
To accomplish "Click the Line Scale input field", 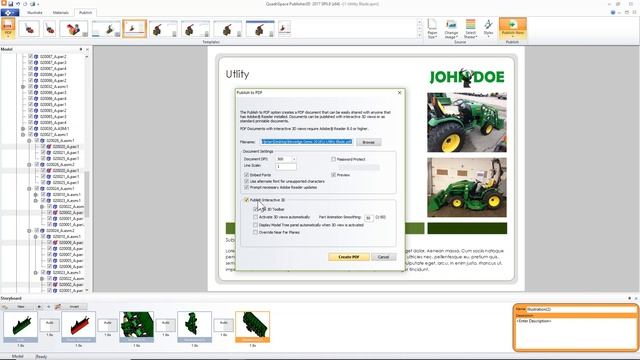I will click(x=286, y=167).
